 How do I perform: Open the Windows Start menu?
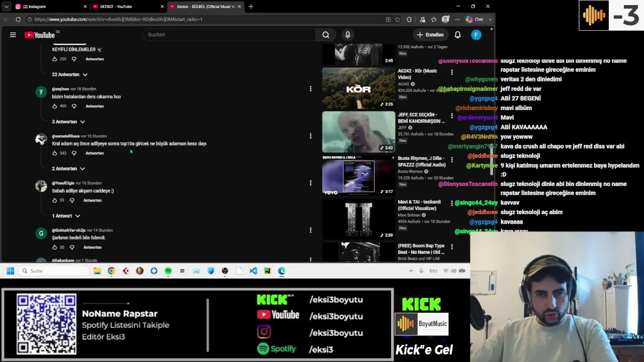[x=10, y=271]
